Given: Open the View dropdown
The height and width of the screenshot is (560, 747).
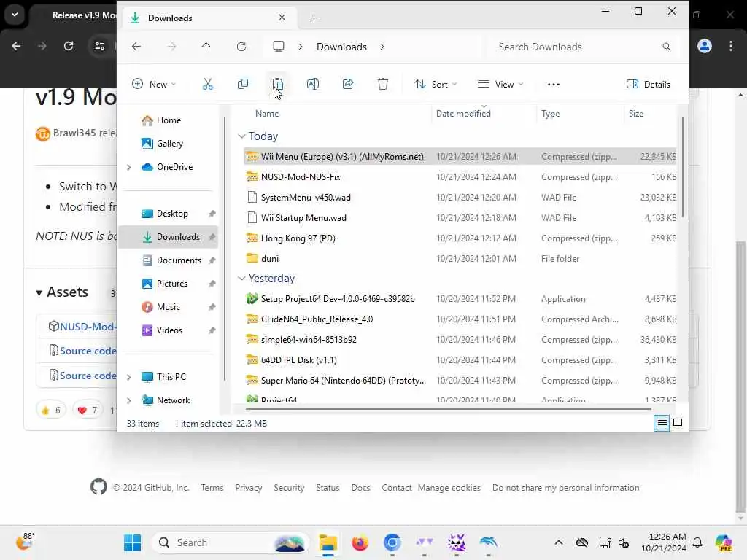Looking at the screenshot, I should (500, 85).
